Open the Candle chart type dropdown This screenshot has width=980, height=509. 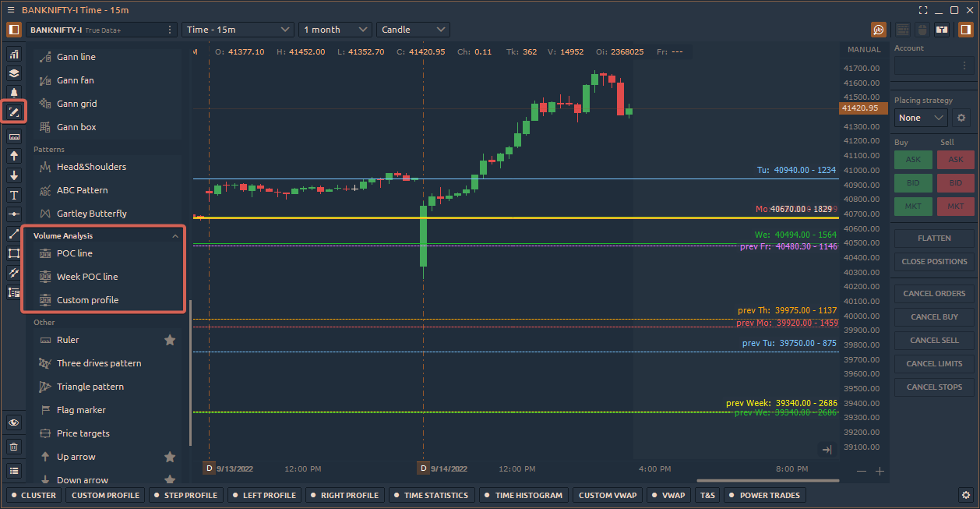413,29
